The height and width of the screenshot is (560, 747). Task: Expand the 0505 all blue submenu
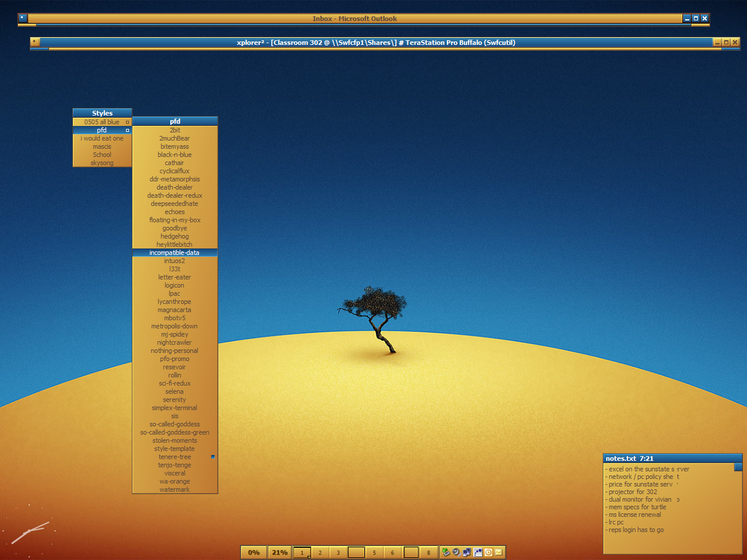102,122
